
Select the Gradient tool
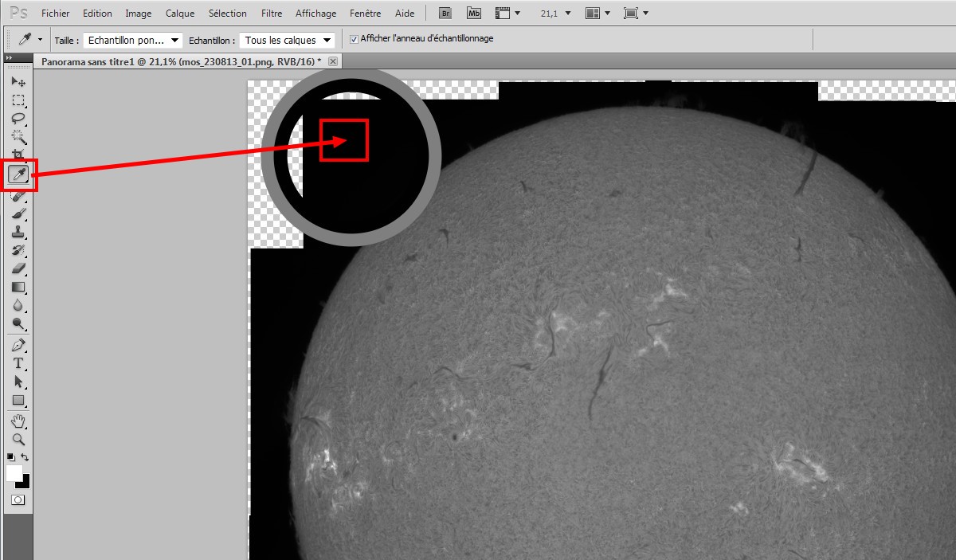tap(18, 287)
